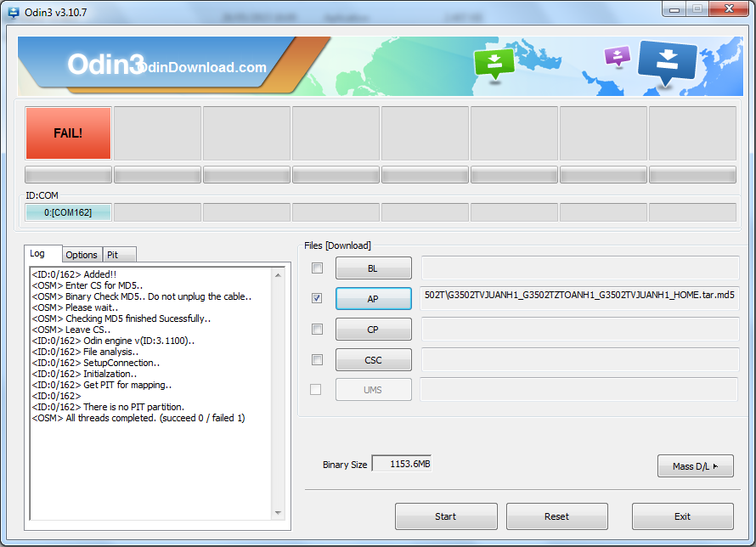
Task: Browse for a BL file
Action: pos(374,268)
